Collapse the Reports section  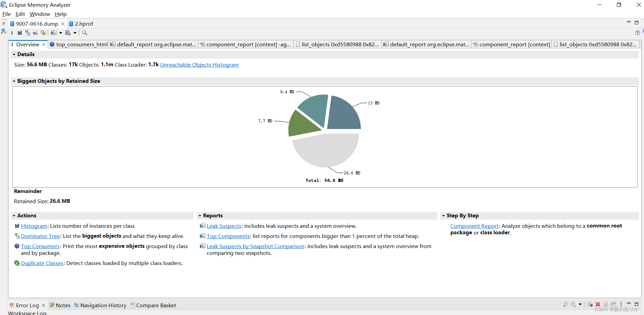point(200,216)
